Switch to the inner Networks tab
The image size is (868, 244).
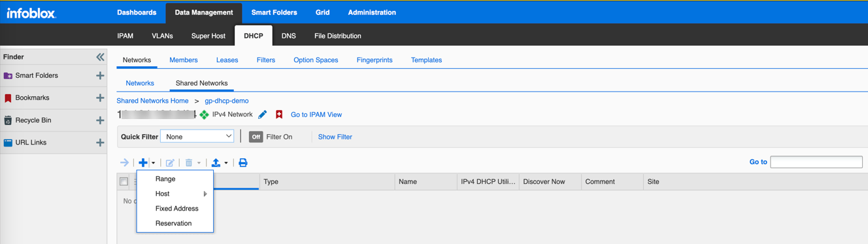click(x=140, y=83)
